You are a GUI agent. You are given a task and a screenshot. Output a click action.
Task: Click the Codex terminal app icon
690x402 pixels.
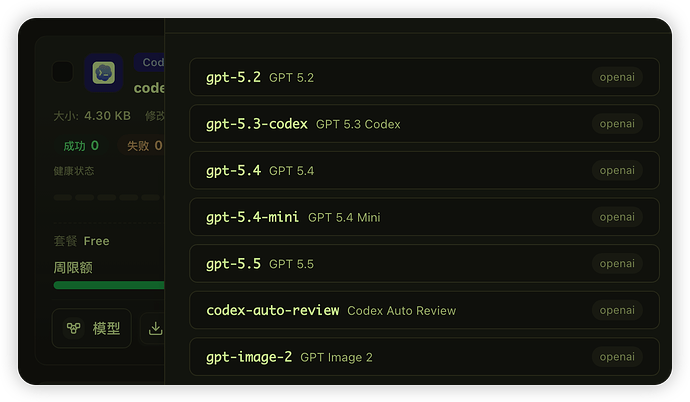point(103,73)
